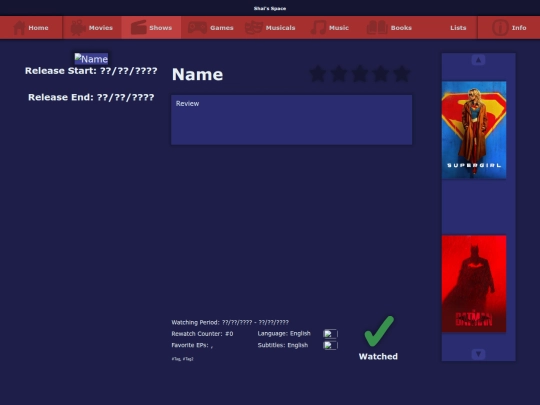Click the broken Name poster image

[91, 59]
